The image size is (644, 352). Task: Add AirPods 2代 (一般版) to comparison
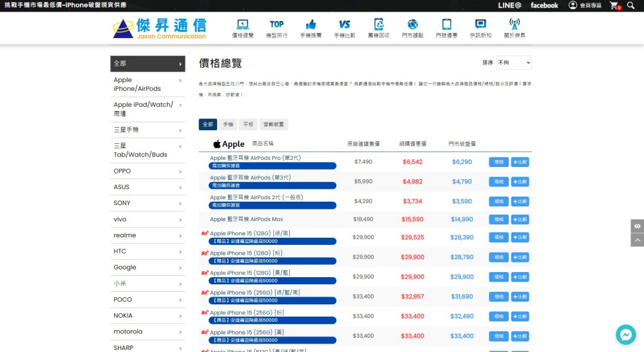point(520,202)
